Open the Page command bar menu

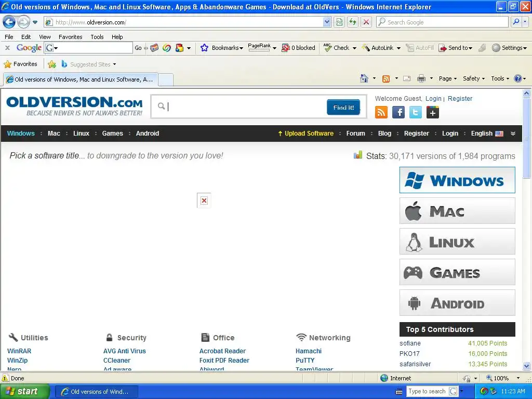[x=447, y=79]
